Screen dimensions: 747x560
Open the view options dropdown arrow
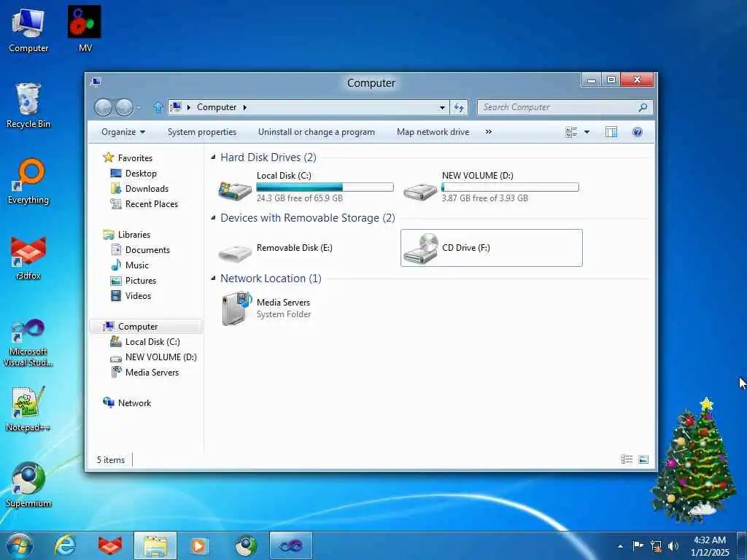(587, 132)
